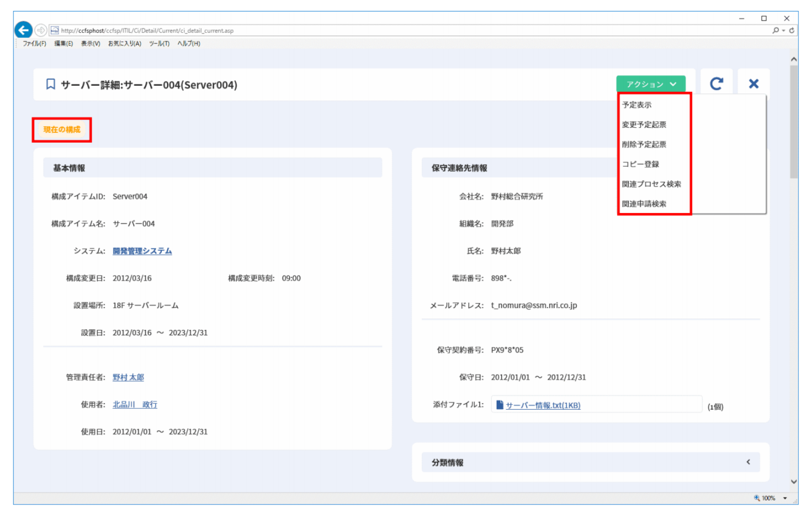The height and width of the screenshot is (514, 812).
Task: Click the 現在の構成 tab
Action: click(x=62, y=130)
